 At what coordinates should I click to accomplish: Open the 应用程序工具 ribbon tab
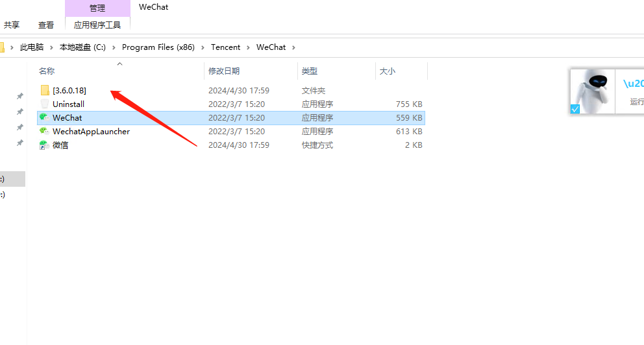(97, 25)
